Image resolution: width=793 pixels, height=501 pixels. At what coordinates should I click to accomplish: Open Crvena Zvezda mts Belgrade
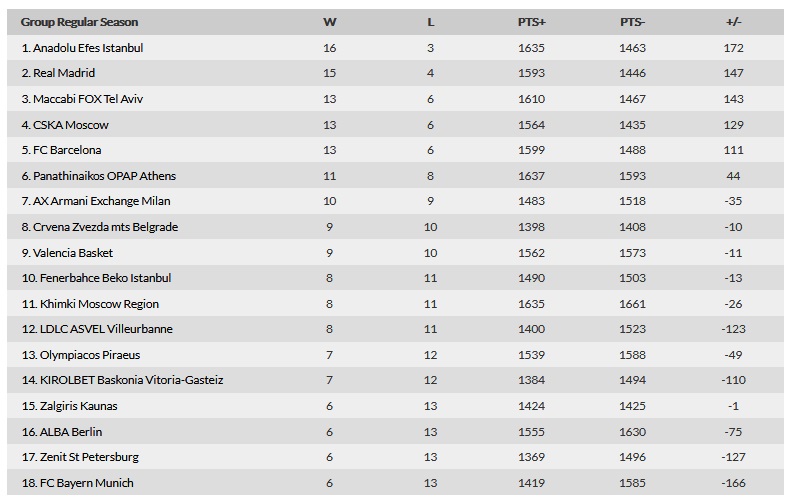(105, 227)
